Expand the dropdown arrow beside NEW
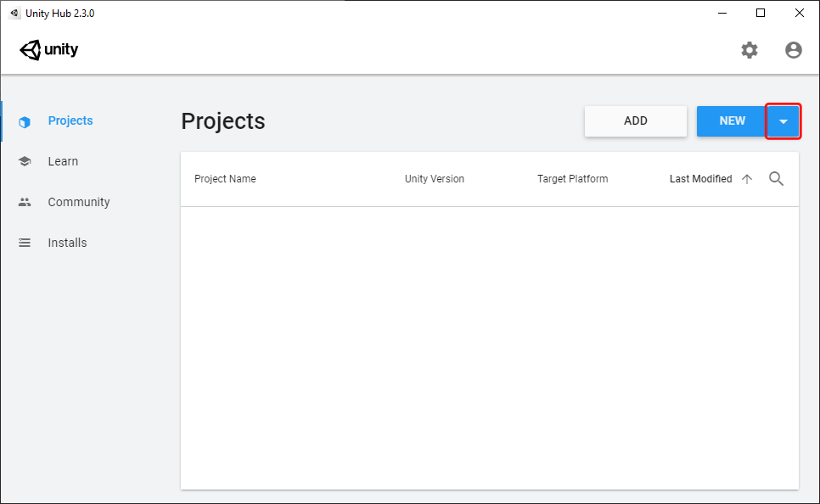The height and width of the screenshot is (504, 820). tap(783, 121)
